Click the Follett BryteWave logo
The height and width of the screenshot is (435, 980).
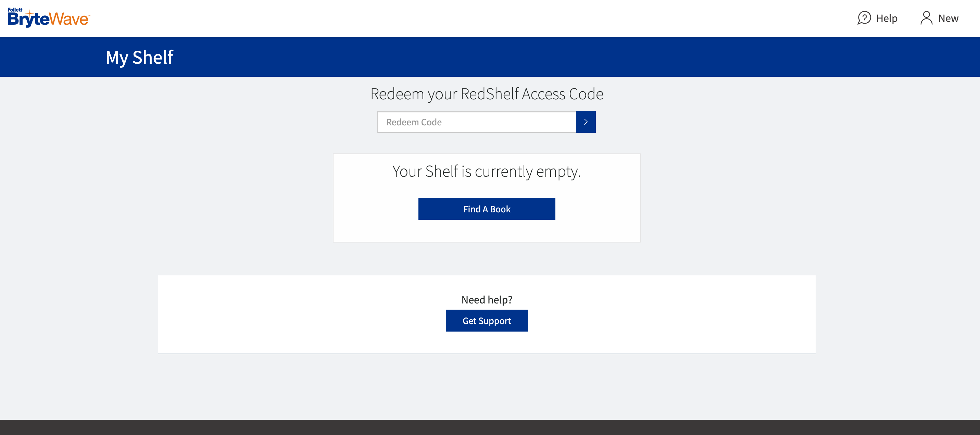tap(49, 18)
